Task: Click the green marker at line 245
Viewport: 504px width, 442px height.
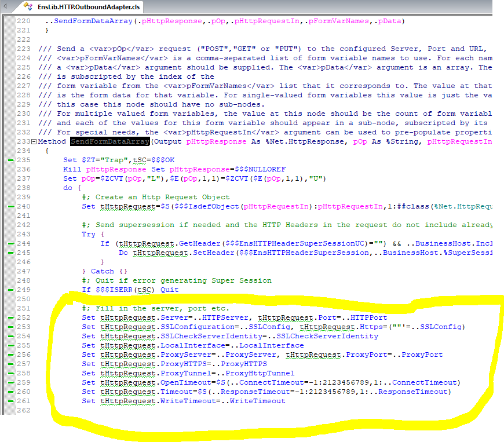Action: pos(11,253)
